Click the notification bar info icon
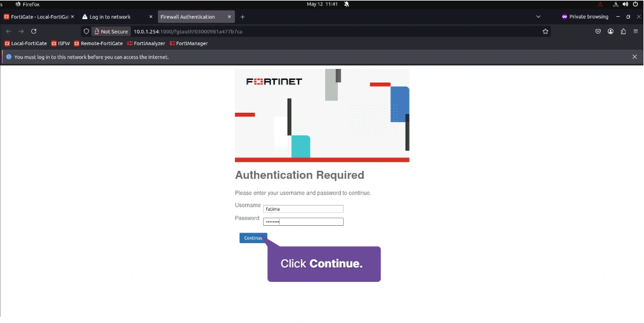This screenshot has height=323, width=644. pyautogui.click(x=9, y=57)
